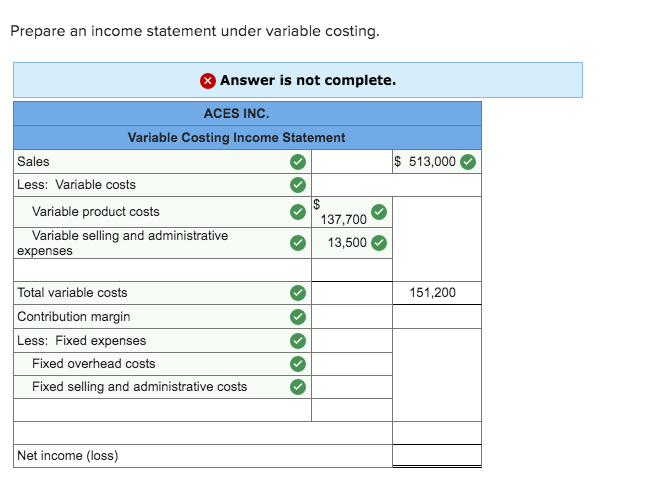Click the checkmark on Contribution margin row
This screenshot has width=648, height=487.
tap(298, 317)
